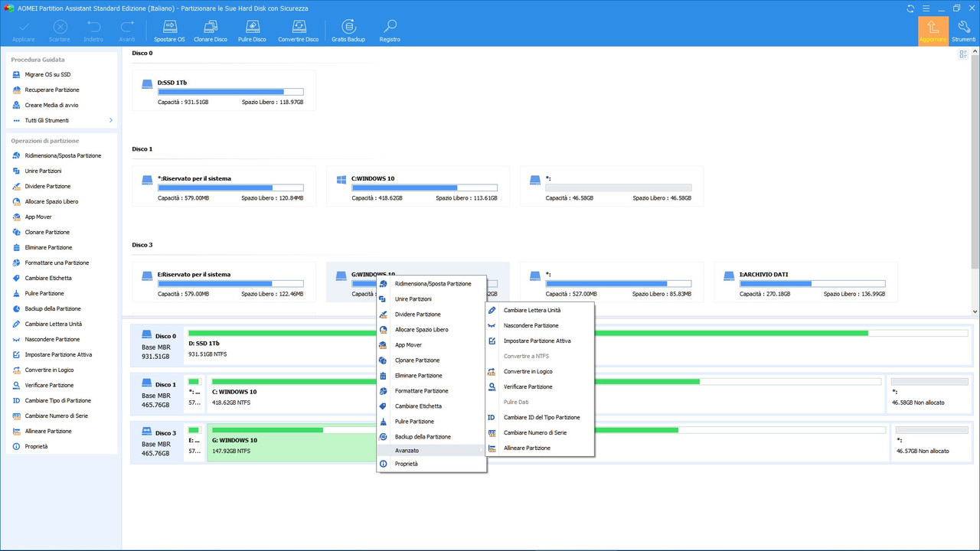980x551 pixels.
Task: Choose Clonare Partizione in context menu
Action: tap(432, 360)
